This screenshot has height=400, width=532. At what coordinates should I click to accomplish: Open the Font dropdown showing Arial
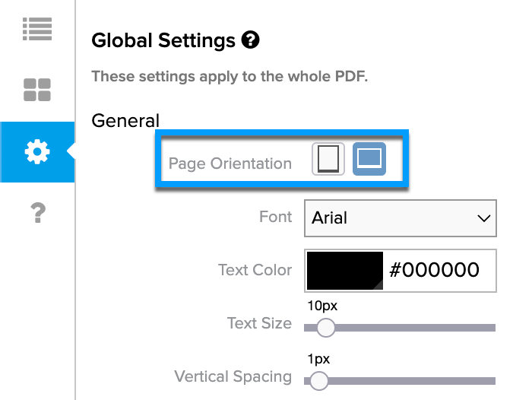tap(401, 218)
